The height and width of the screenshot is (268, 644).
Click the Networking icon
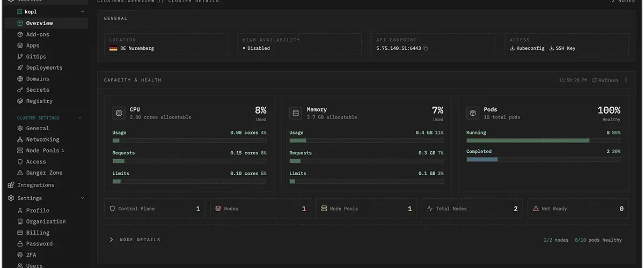(x=20, y=139)
